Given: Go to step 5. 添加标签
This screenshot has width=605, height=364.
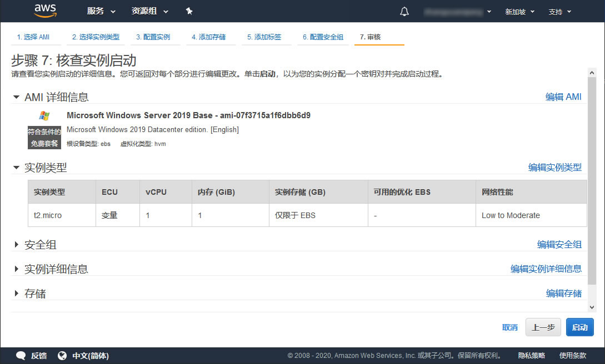Looking at the screenshot, I should pyautogui.click(x=264, y=37).
